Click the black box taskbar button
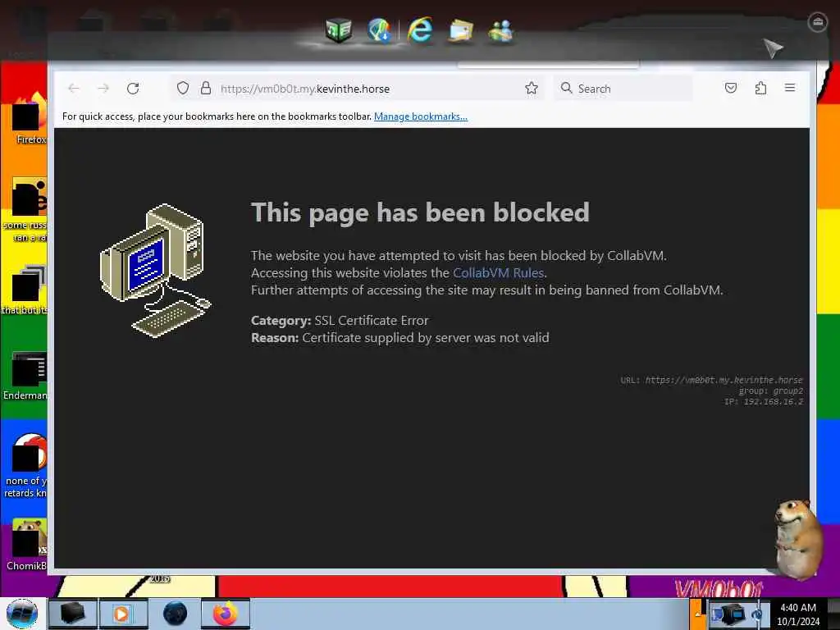The width and height of the screenshot is (840, 630). (72, 614)
